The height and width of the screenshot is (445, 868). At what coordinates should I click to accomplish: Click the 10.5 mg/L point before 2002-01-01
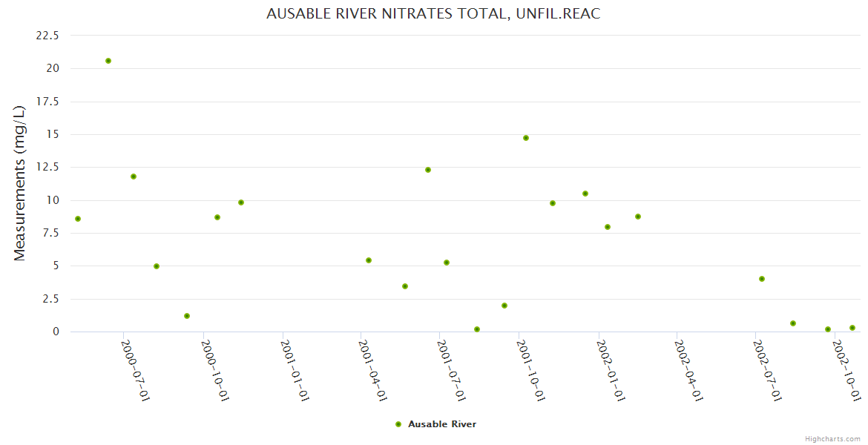point(585,194)
